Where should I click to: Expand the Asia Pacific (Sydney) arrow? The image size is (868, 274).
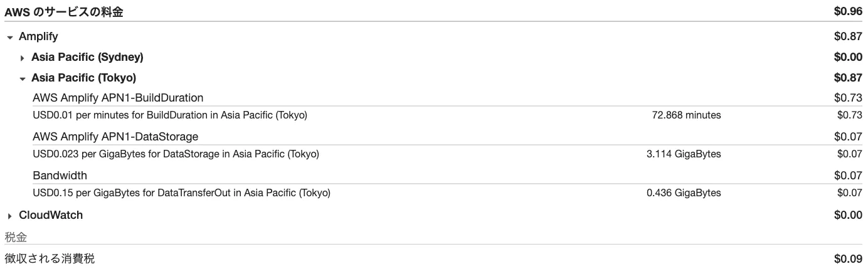click(23, 58)
